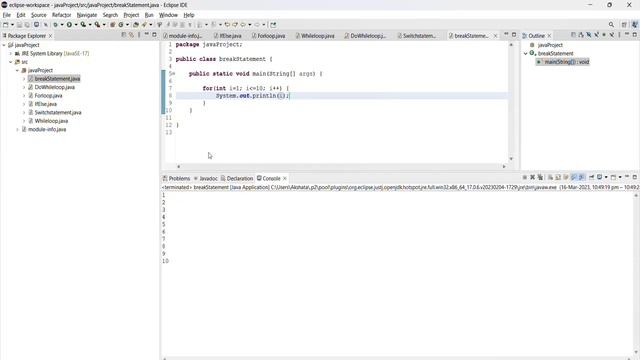Click Remove Launch X icon in Console

[532, 177]
